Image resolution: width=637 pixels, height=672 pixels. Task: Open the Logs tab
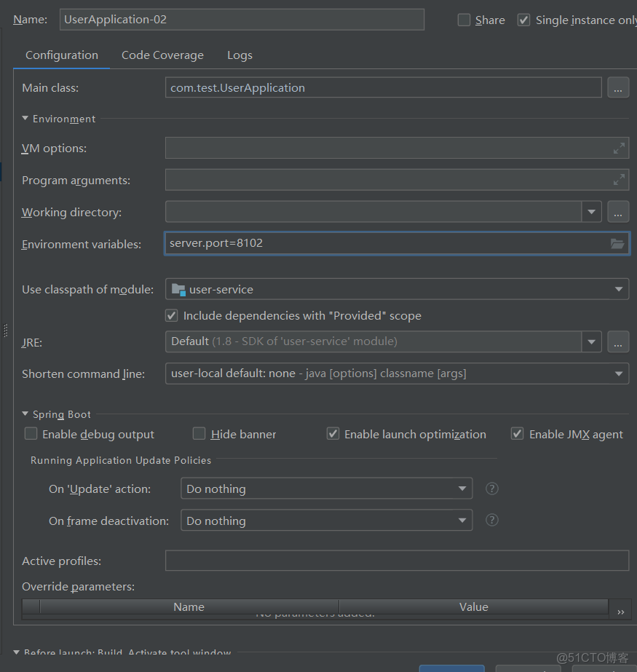(240, 55)
